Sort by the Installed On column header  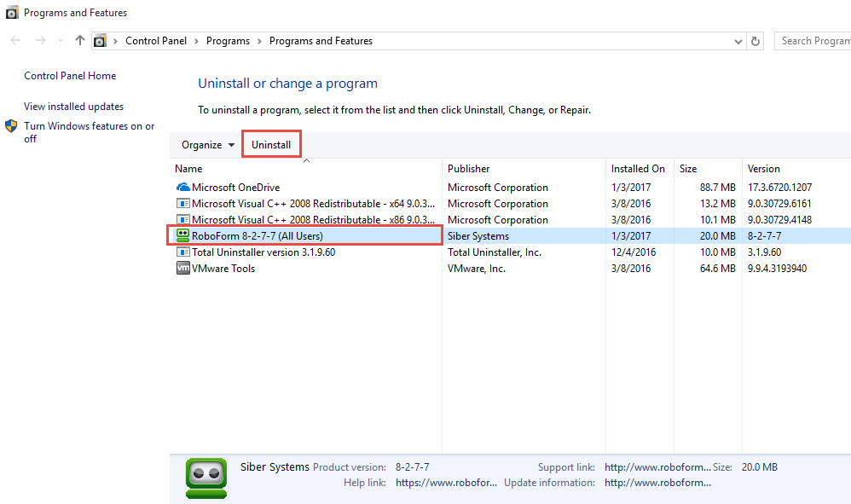(x=640, y=169)
